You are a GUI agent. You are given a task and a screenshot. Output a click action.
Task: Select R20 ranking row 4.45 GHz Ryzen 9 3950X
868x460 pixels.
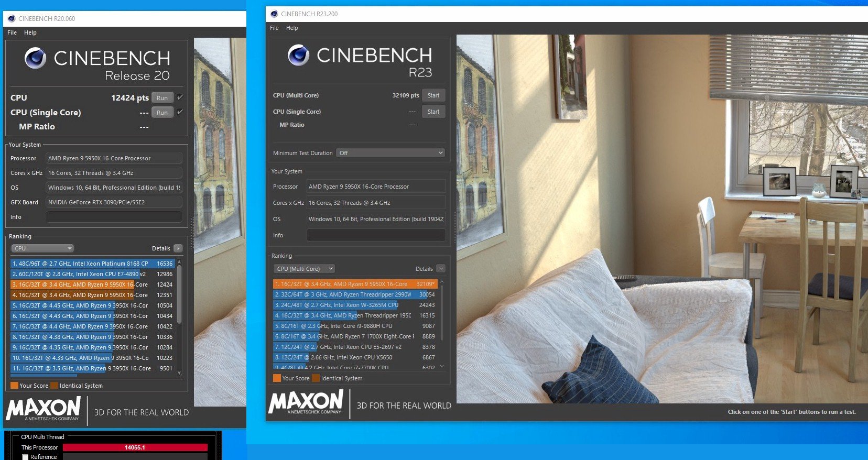tap(93, 305)
